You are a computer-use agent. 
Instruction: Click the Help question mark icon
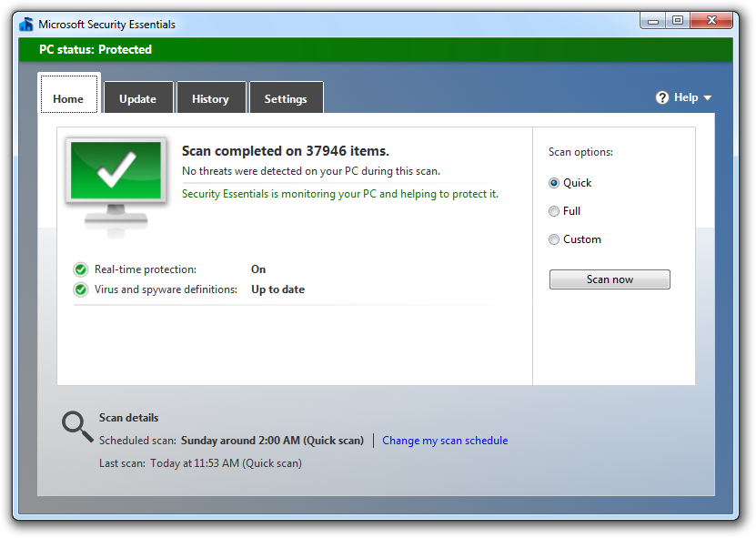(662, 97)
